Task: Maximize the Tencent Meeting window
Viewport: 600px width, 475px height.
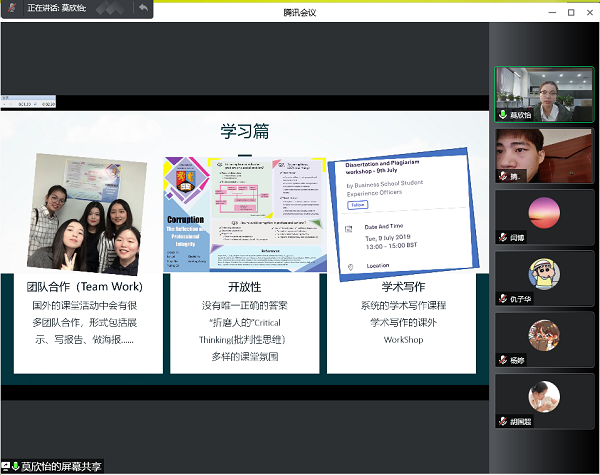Action: tap(571, 11)
